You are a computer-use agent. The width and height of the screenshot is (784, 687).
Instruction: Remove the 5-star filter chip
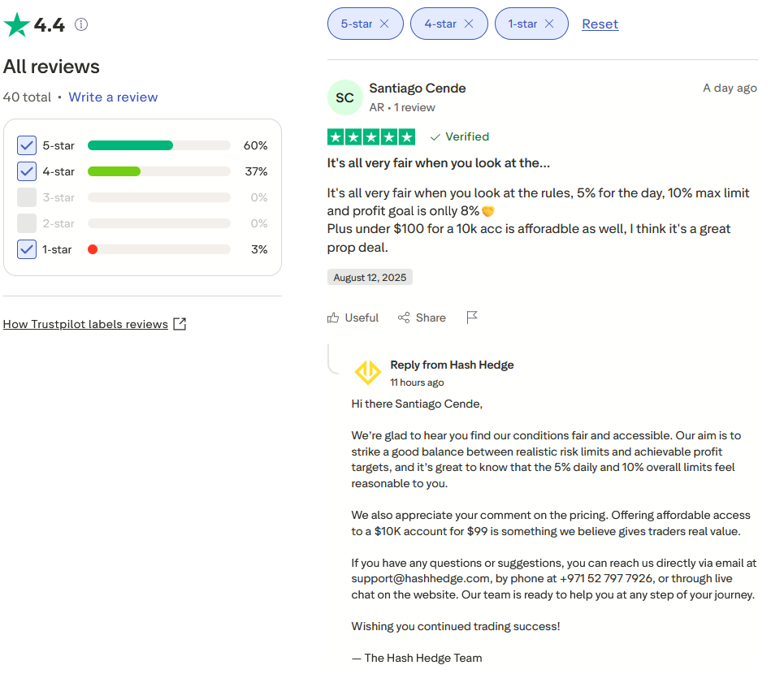[384, 24]
